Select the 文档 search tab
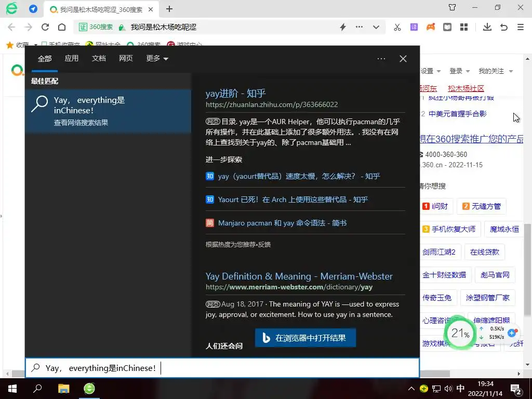This screenshot has height=399, width=532. 99,58
